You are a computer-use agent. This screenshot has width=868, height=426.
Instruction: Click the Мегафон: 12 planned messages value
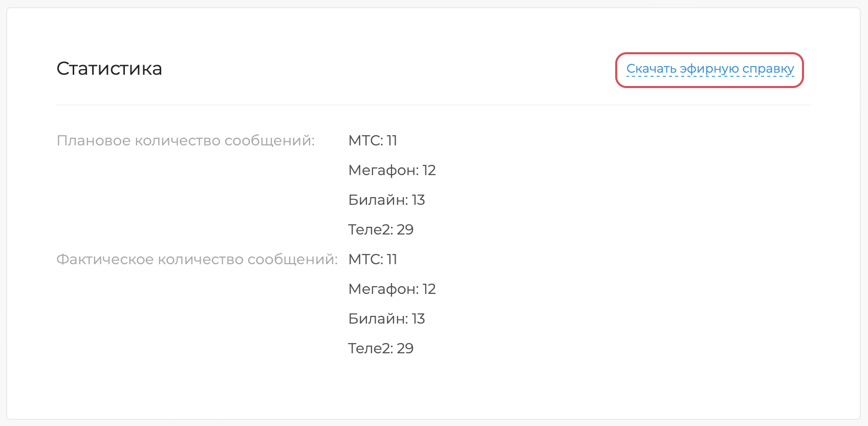coord(392,170)
